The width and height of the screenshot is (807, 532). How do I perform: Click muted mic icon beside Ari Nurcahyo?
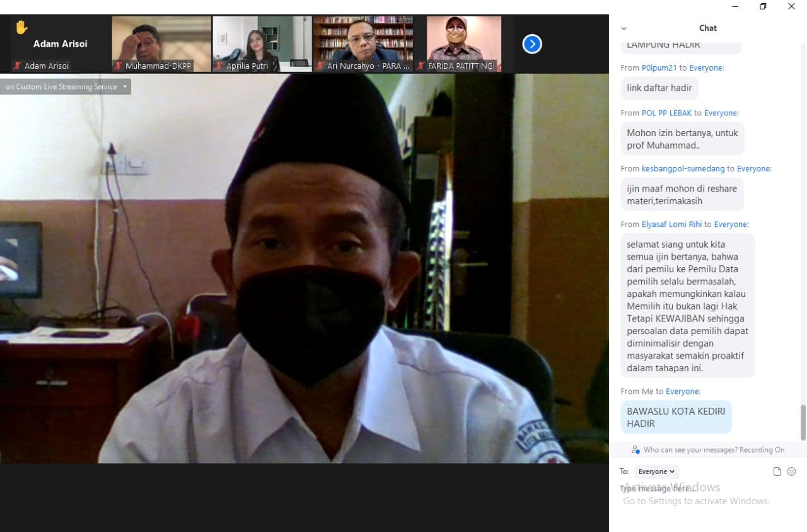(x=320, y=66)
